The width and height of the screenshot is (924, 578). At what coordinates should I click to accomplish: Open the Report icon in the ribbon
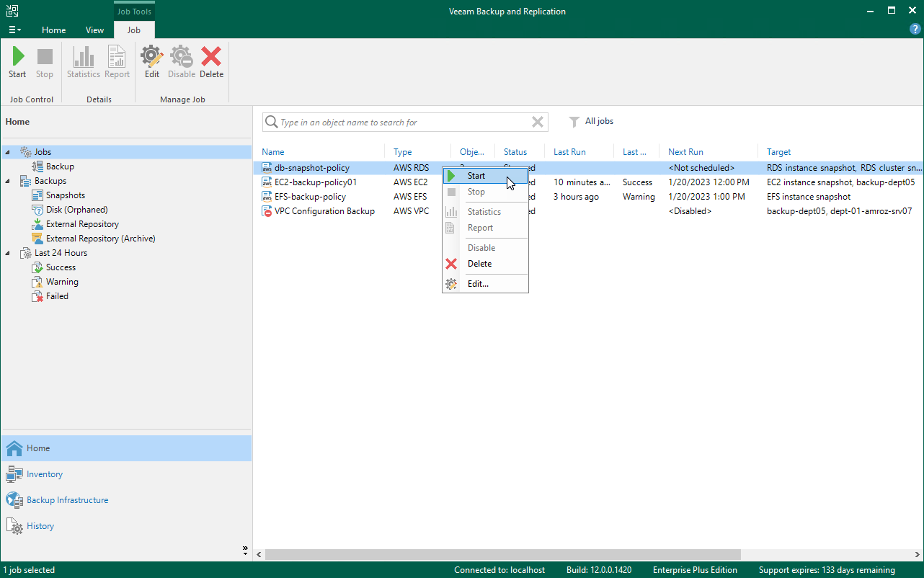(x=117, y=61)
